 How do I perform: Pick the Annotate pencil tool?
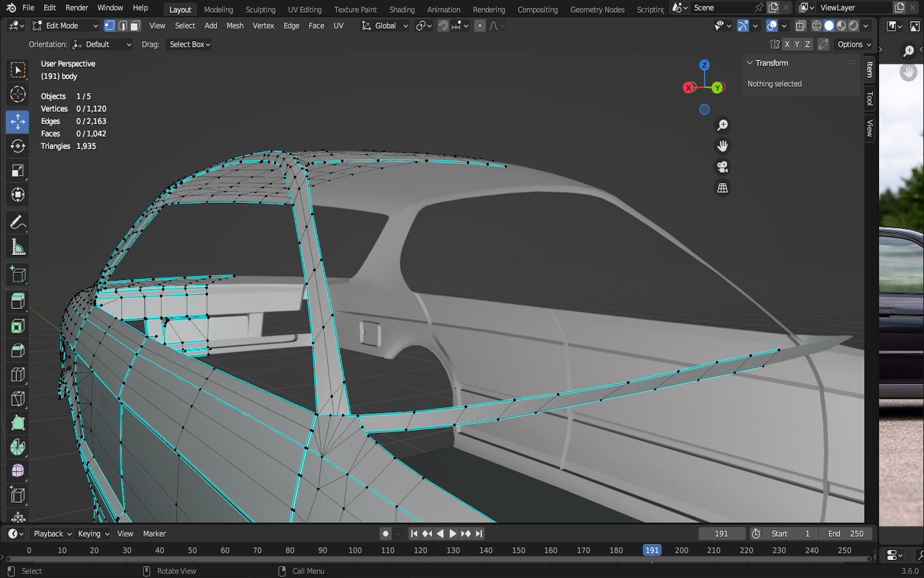point(18,223)
